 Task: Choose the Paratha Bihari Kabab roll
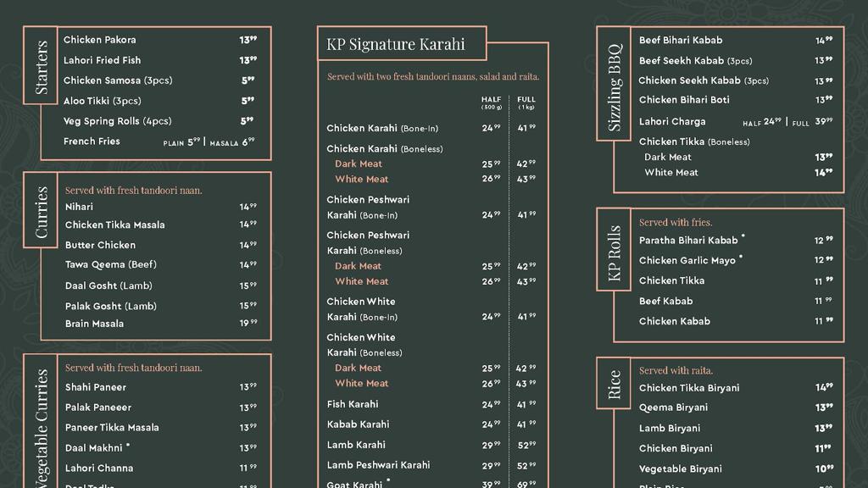click(688, 241)
